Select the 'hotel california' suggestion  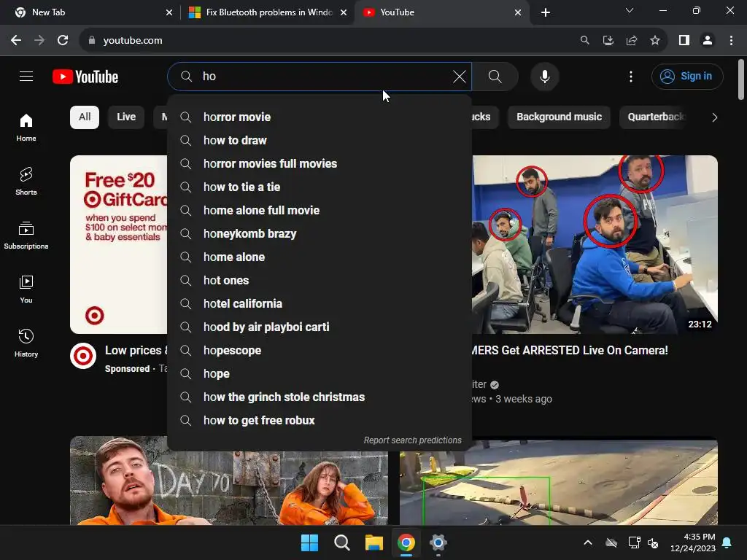click(x=320, y=304)
